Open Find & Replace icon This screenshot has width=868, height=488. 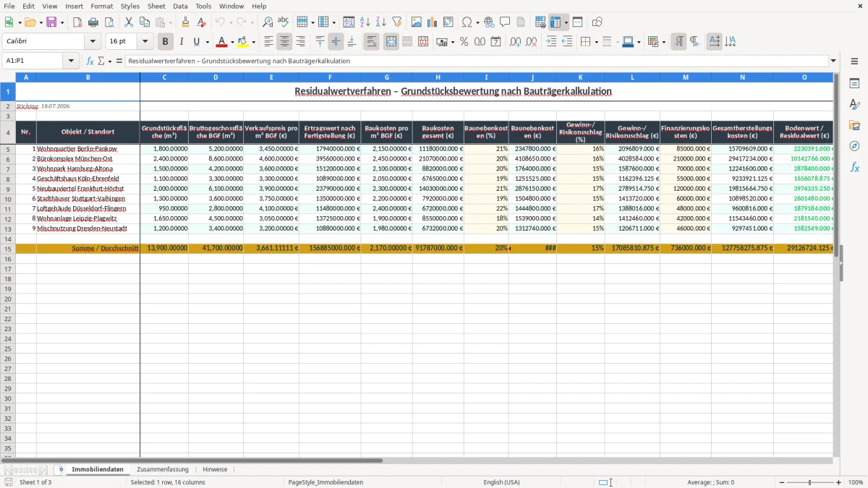click(x=268, y=22)
